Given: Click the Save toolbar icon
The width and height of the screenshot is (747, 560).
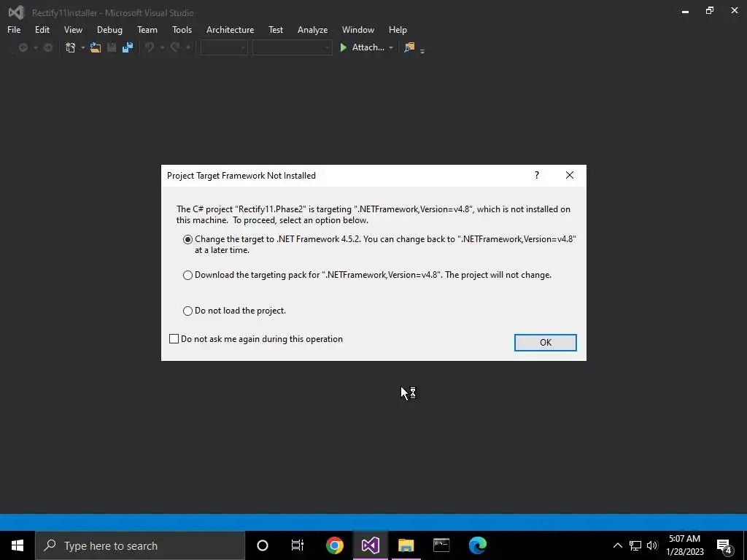Looking at the screenshot, I should point(112,47).
